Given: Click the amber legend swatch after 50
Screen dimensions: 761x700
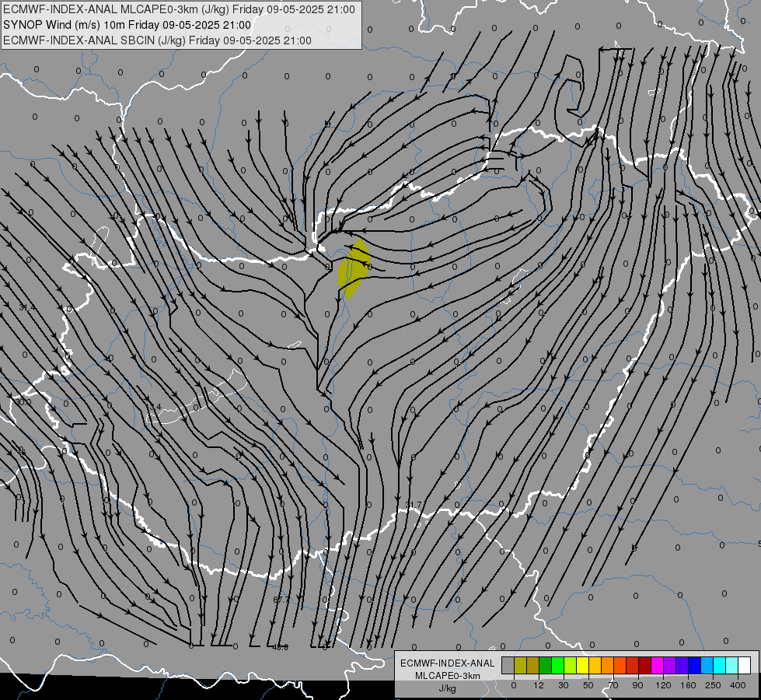Looking at the screenshot, I should click(595, 665).
